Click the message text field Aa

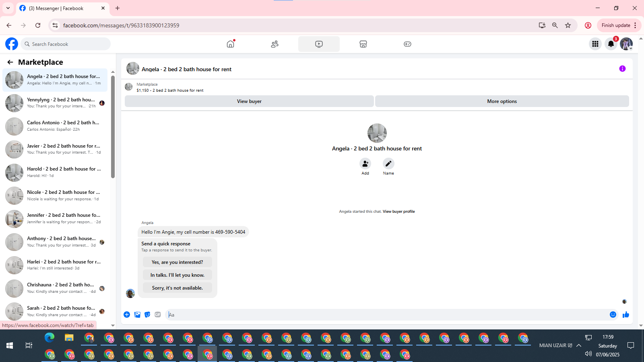tap(386, 315)
